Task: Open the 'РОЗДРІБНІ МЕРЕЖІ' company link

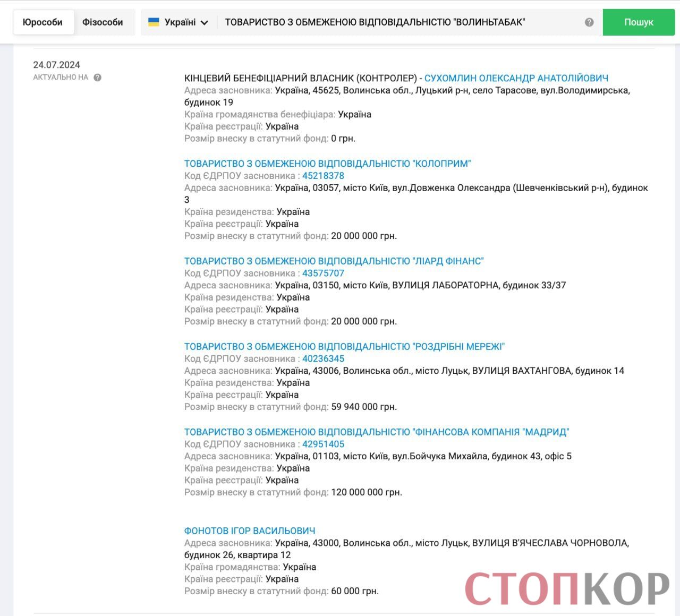Action: (344, 347)
